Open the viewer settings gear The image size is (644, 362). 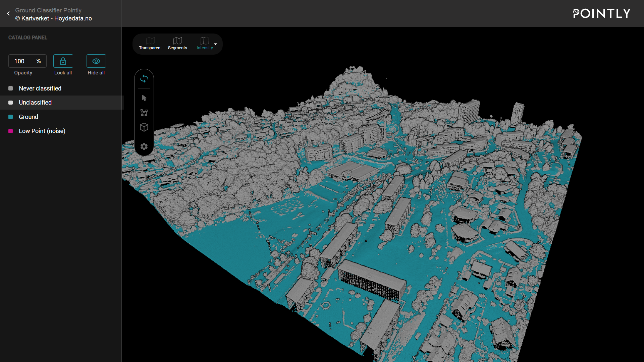(144, 146)
